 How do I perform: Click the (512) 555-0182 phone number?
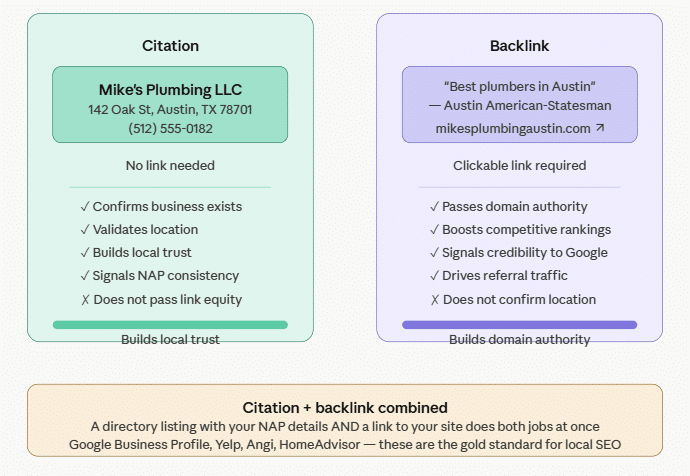coord(170,128)
